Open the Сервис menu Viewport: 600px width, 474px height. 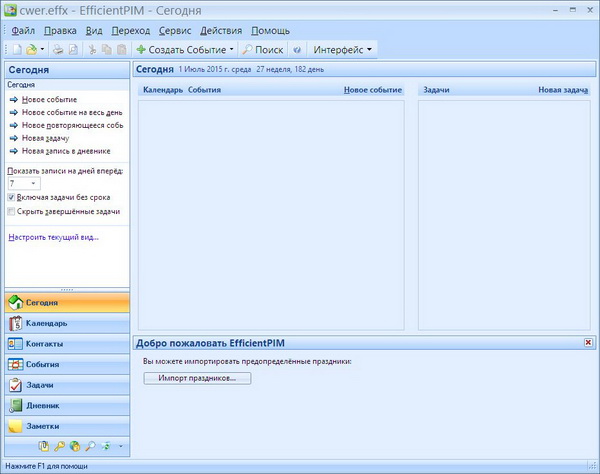tap(174, 31)
